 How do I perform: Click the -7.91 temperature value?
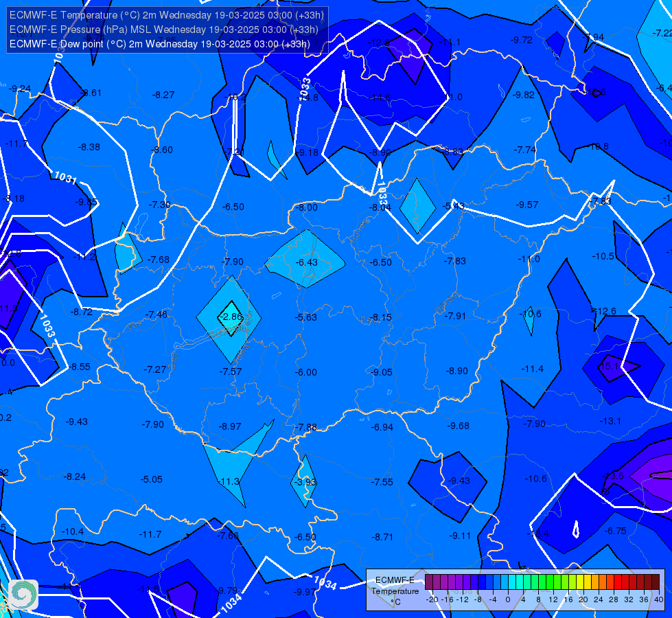454,316
